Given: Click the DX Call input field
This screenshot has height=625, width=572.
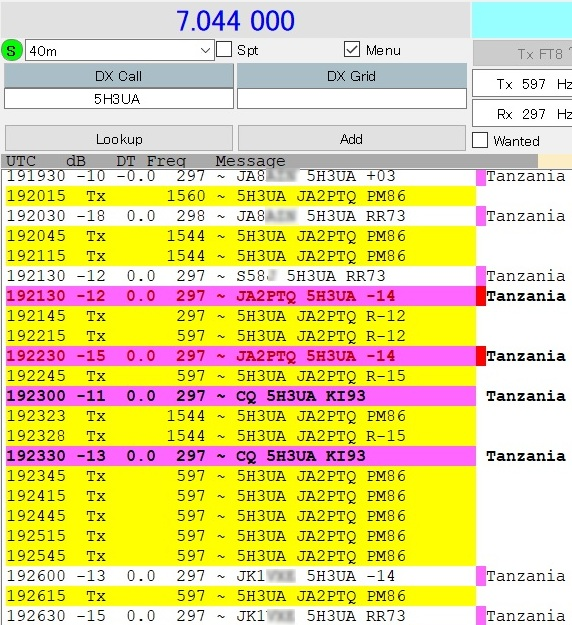Looking at the screenshot, I should 119,99.
